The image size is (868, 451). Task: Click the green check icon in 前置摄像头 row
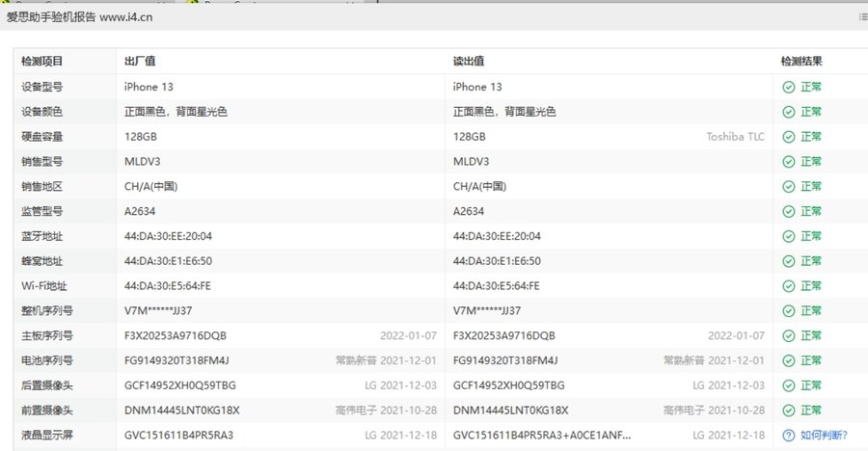tap(789, 411)
